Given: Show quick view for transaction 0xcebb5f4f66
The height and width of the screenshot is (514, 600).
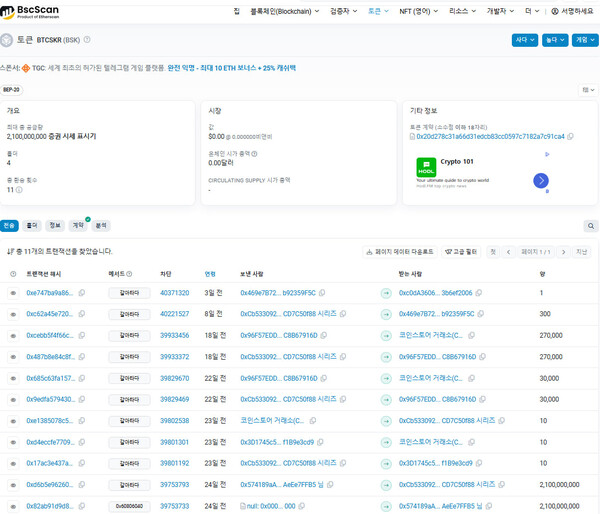Looking at the screenshot, I should click(x=13, y=335).
